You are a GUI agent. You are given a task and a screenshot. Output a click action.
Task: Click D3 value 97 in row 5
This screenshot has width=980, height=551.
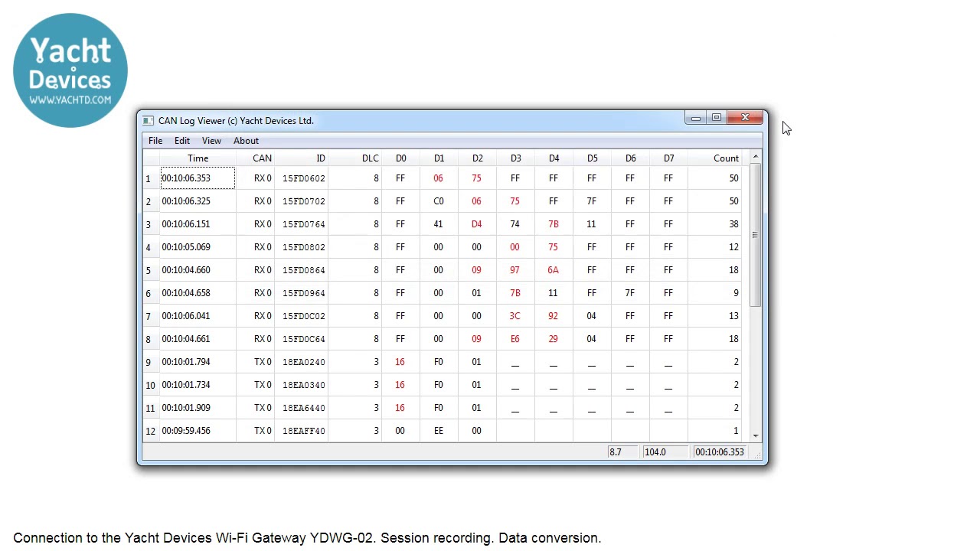[515, 270]
